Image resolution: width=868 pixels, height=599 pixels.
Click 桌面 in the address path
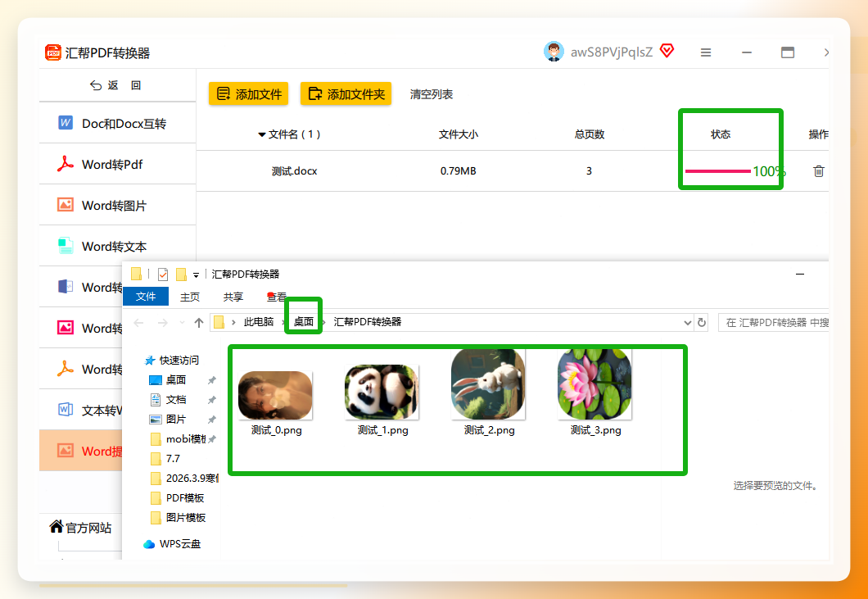(x=303, y=322)
